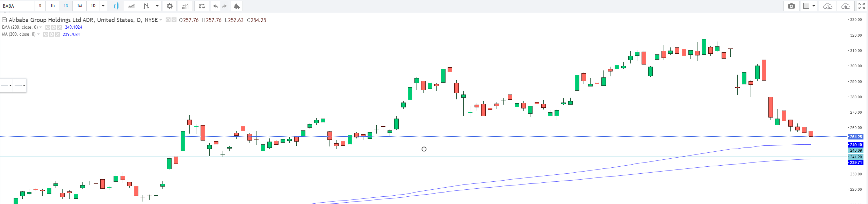Screen dimensions: 868x204
Task: Switch to the area chart style icon
Action: click(131, 6)
